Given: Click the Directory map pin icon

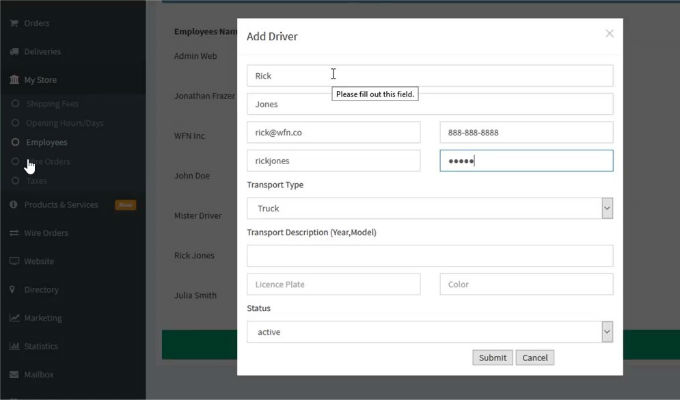Looking at the screenshot, I should click(x=13, y=289).
